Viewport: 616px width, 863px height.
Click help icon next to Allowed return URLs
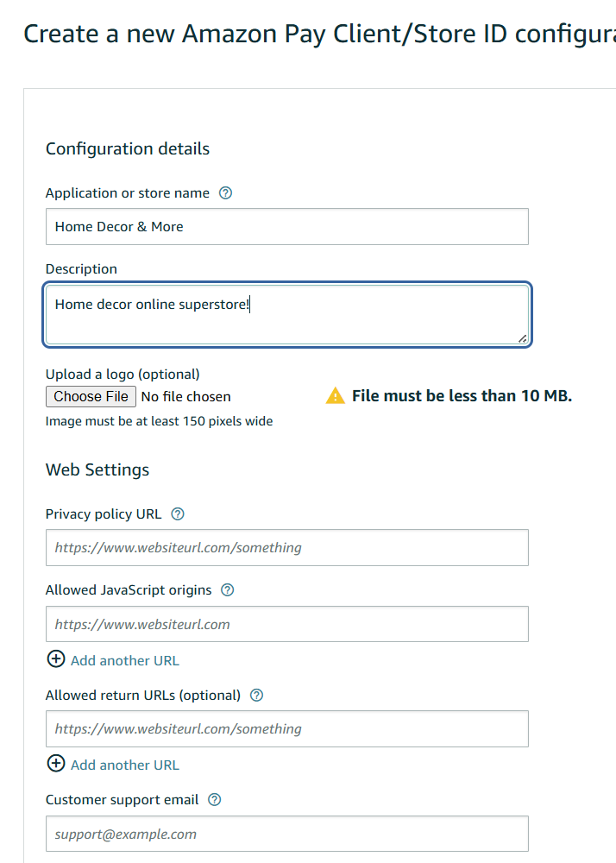[256, 696]
